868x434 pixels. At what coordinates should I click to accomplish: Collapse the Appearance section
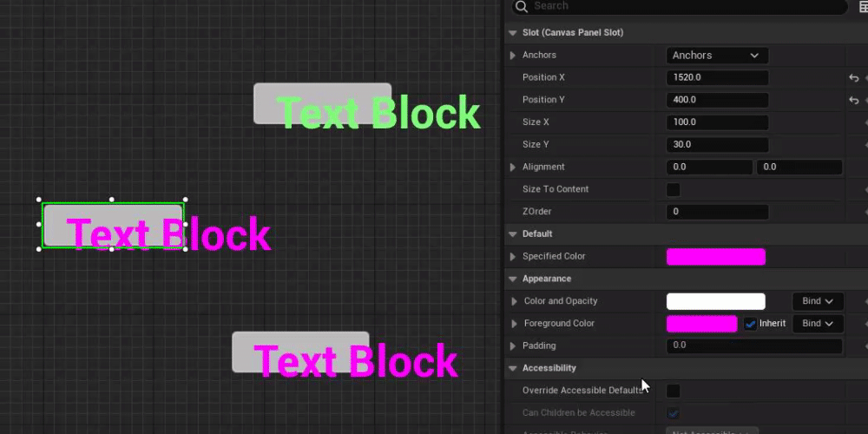click(513, 279)
